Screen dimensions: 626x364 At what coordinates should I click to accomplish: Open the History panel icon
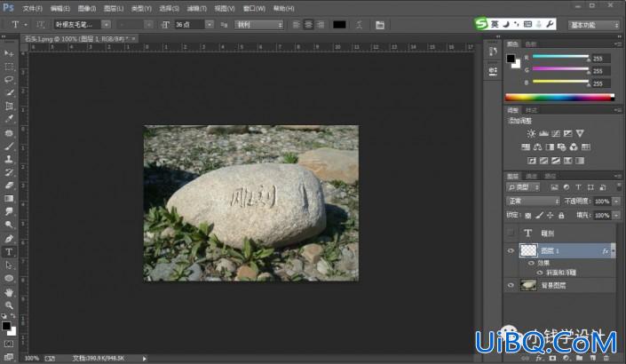tap(493, 51)
